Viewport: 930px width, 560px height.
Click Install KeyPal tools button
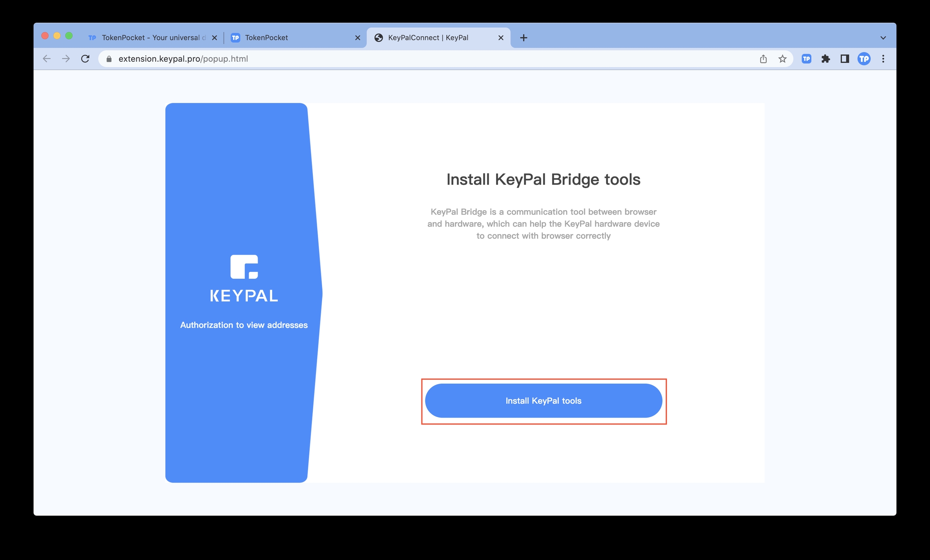click(543, 401)
